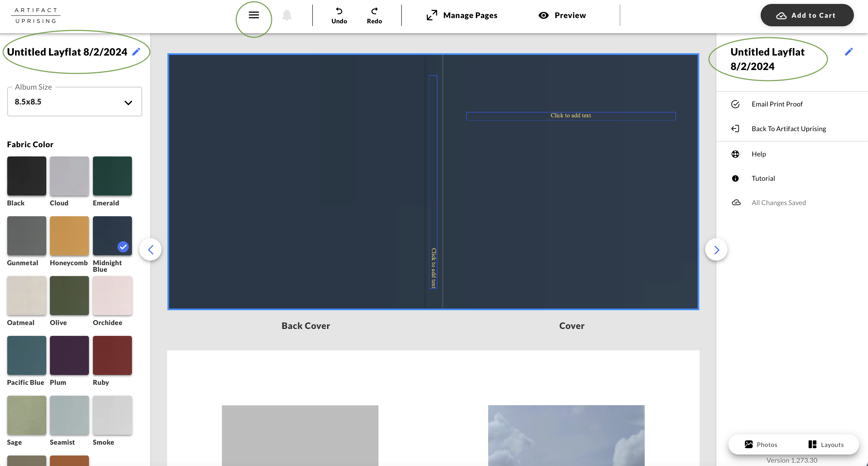The height and width of the screenshot is (466, 868).
Task: Redo the last change
Action: (374, 15)
